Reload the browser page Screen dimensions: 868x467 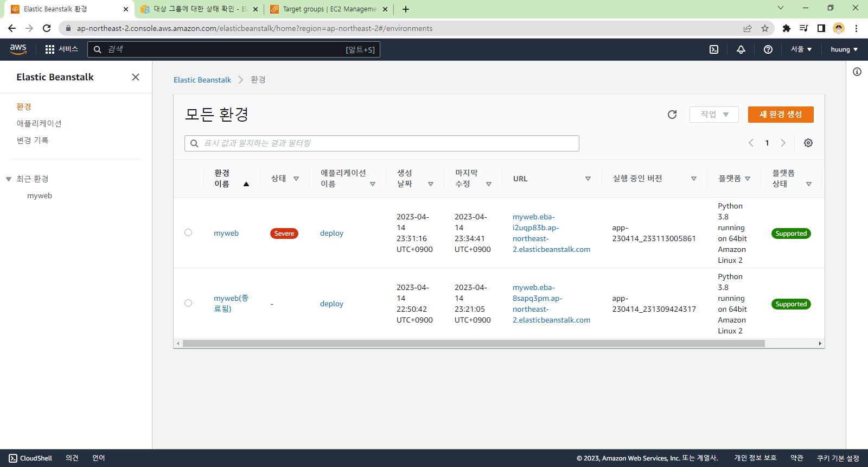point(47,28)
